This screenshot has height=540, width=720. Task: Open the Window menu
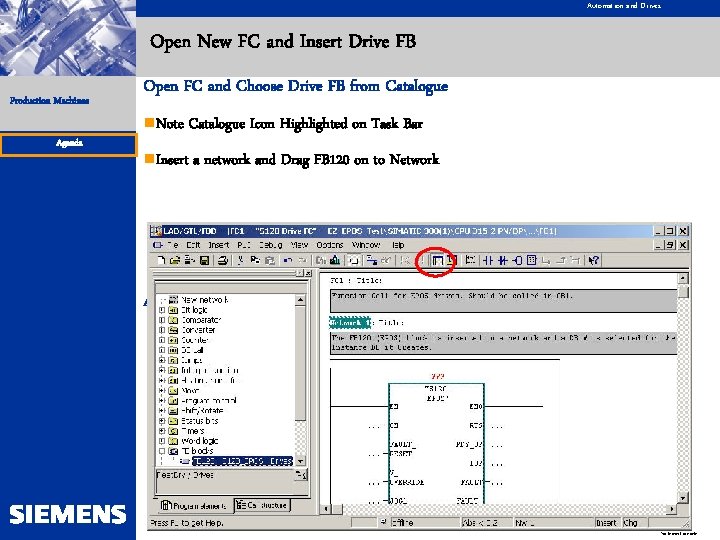[366, 245]
